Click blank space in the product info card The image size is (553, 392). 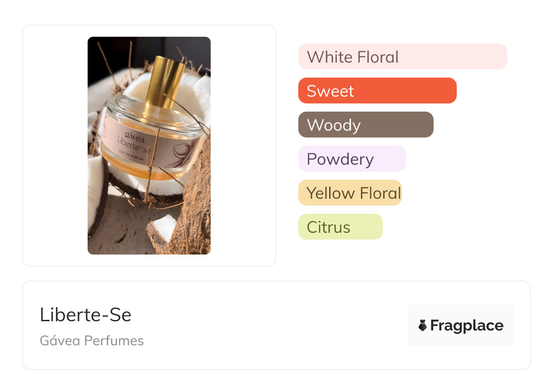click(x=272, y=327)
